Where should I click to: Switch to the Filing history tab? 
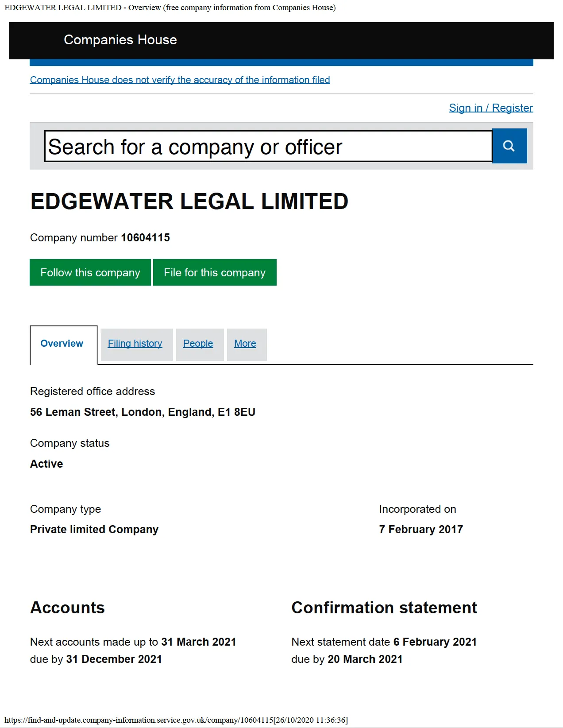coord(135,344)
